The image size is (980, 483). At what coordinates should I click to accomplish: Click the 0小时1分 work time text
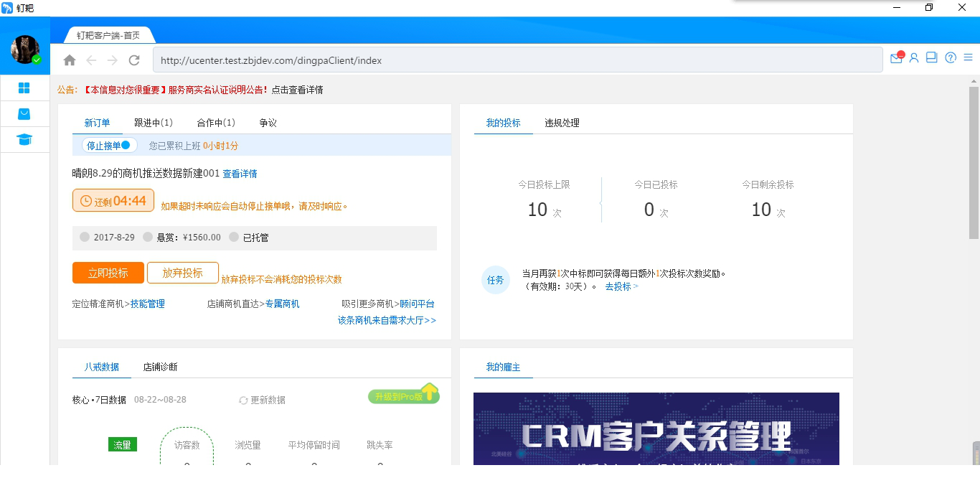tap(221, 146)
